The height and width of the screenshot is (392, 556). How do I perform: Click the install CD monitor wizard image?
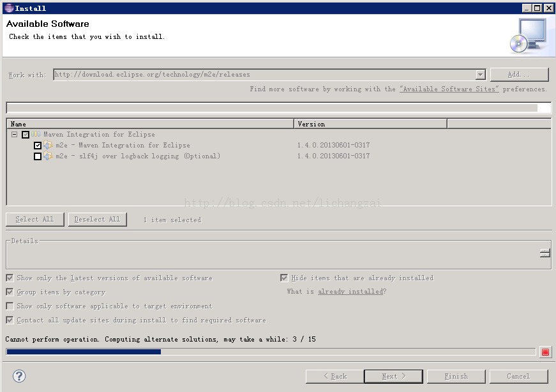tap(529, 35)
